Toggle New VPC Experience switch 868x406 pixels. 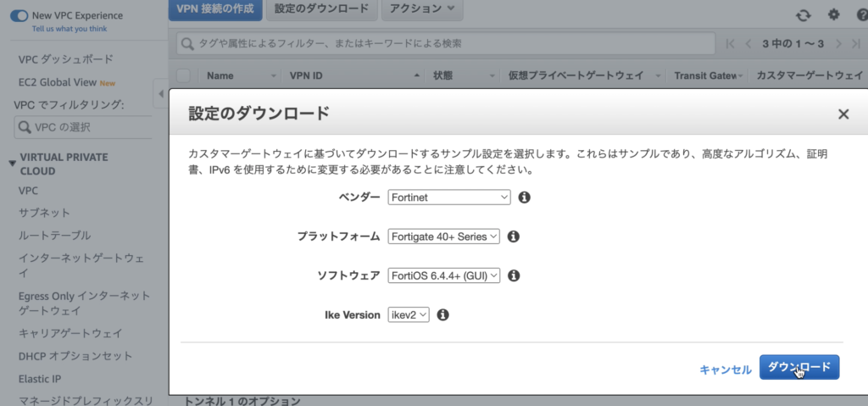click(x=19, y=16)
